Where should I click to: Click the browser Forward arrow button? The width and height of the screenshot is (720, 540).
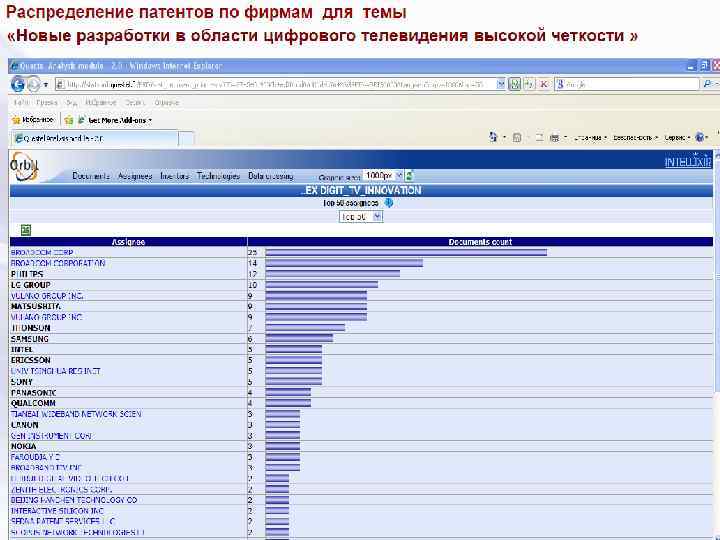34,84
